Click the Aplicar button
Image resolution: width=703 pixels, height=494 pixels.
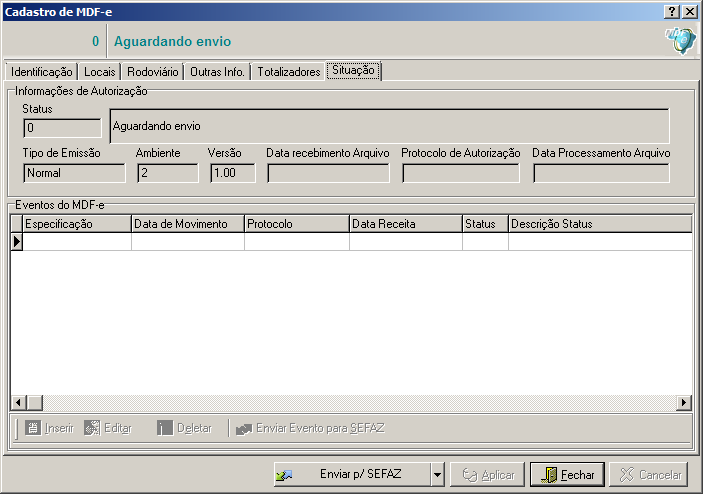(x=487, y=475)
